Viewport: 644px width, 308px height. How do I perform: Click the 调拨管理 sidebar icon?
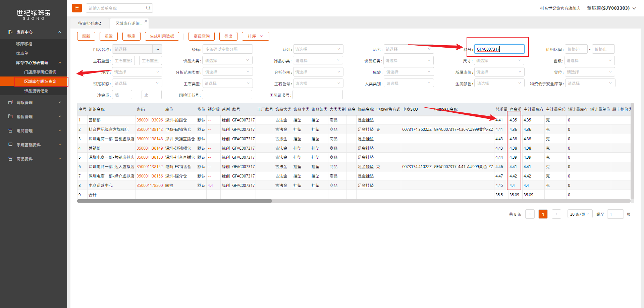(x=10, y=102)
